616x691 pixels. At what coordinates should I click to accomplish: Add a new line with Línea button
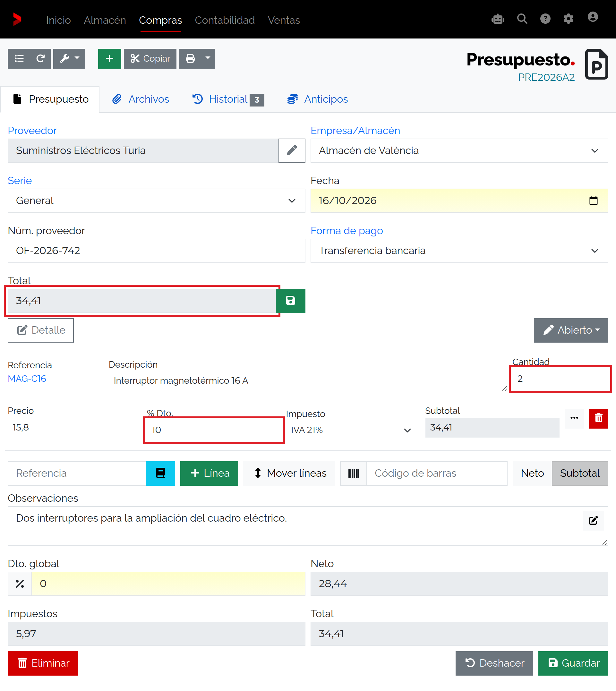click(x=209, y=473)
